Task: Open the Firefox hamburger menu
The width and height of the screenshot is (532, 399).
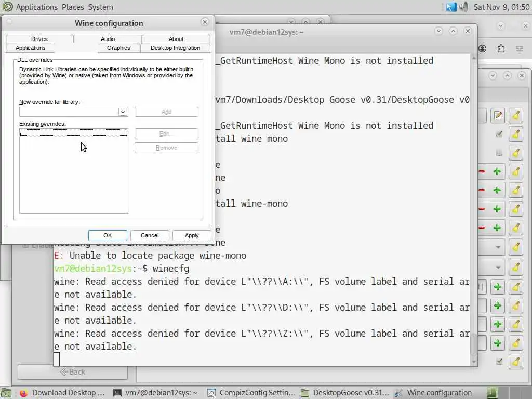Action: (520, 48)
